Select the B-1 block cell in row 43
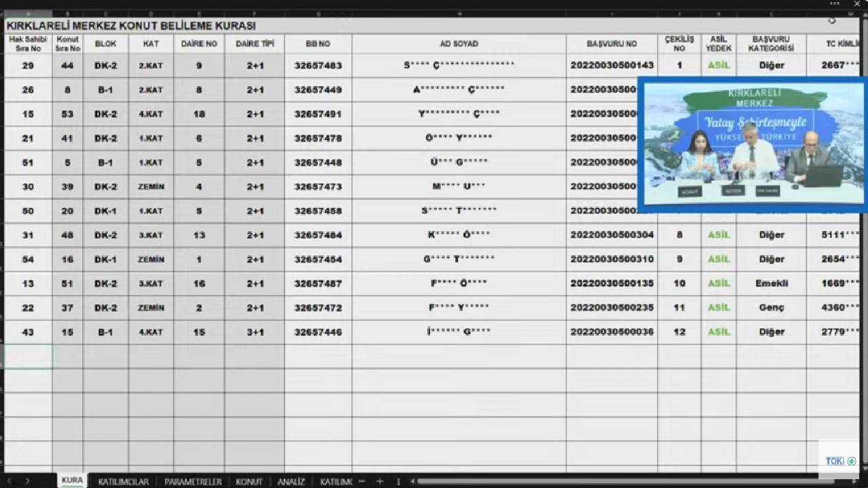The height and width of the screenshot is (488, 868). click(106, 332)
